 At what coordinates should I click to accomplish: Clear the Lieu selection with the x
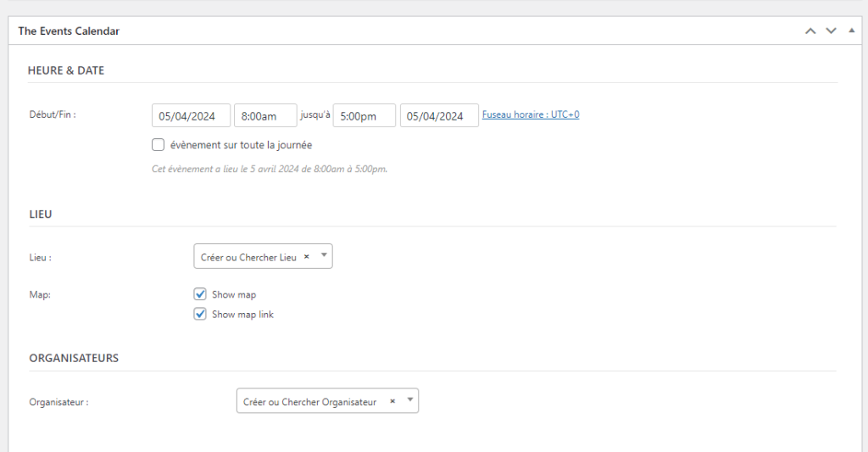tap(306, 257)
